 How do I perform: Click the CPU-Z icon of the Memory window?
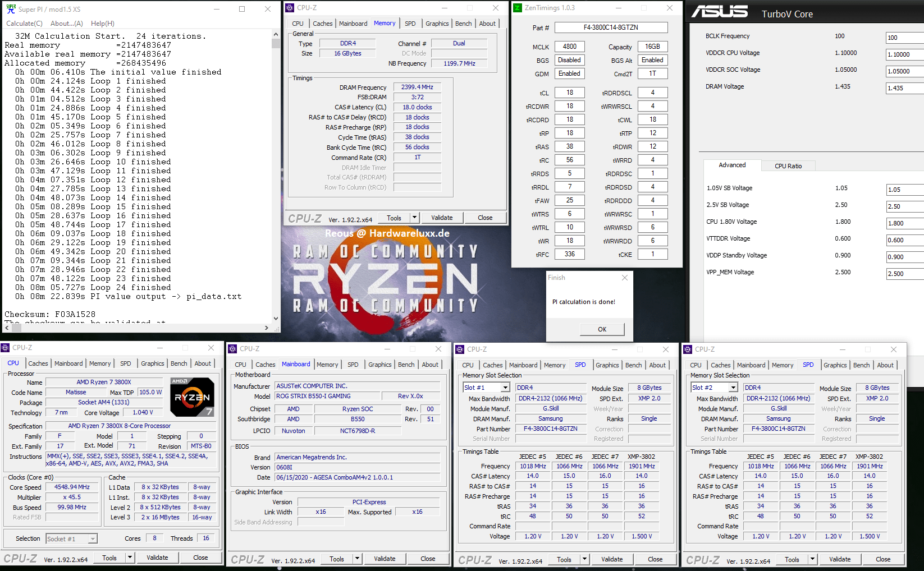(290, 8)
